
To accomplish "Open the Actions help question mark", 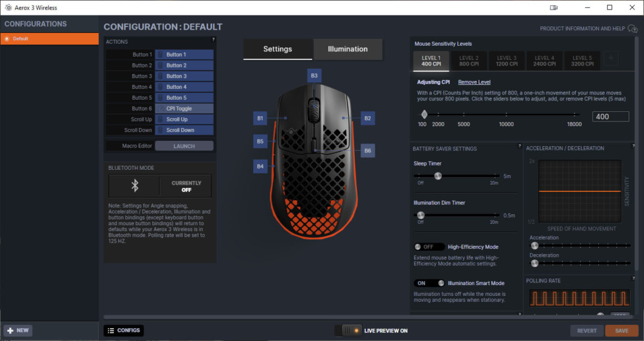I will 213,40.
